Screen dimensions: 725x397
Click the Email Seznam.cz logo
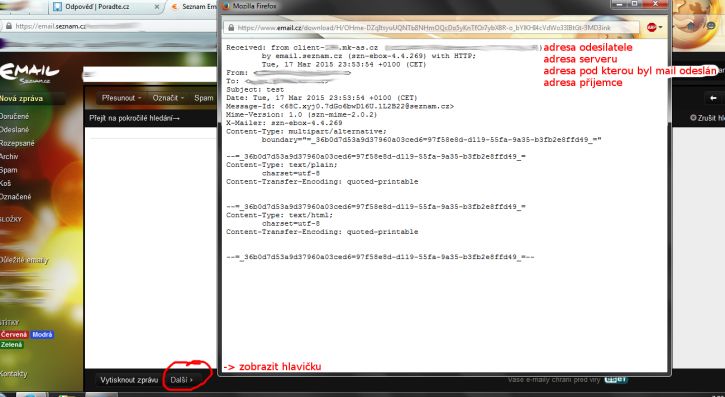[x=30, y=74]
